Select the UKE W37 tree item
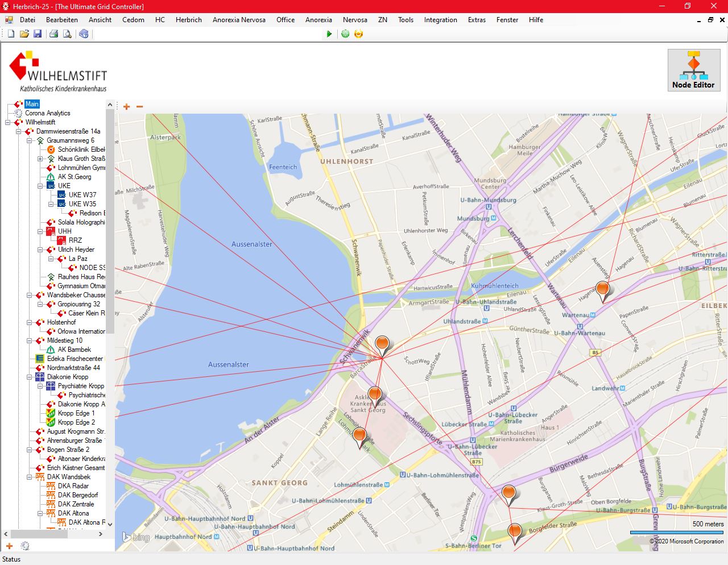728x565 pixels. (82, 195)
